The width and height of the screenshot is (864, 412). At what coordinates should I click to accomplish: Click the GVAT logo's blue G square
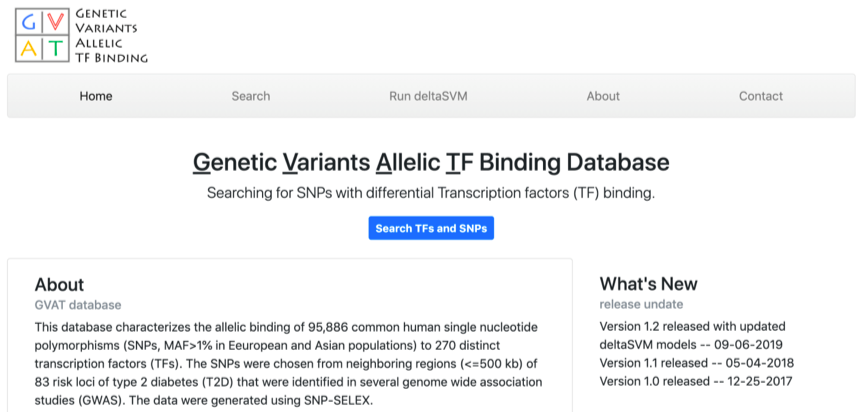click(x=27, y=21)
